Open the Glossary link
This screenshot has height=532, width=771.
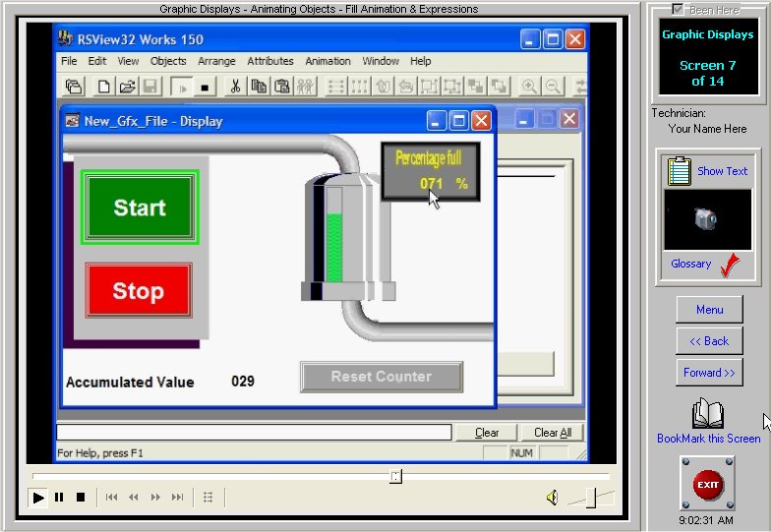coord(690,264)
